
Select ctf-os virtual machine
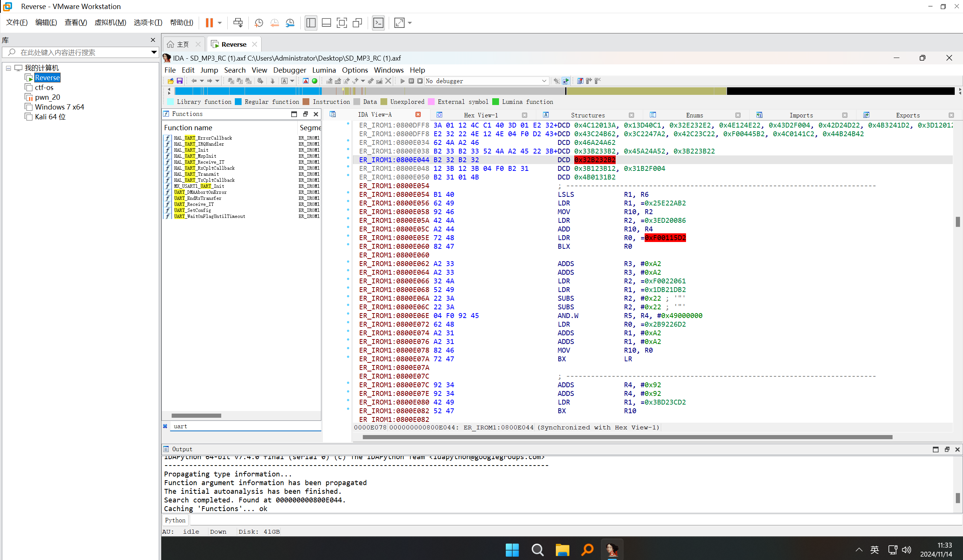[x=44, y=88]
